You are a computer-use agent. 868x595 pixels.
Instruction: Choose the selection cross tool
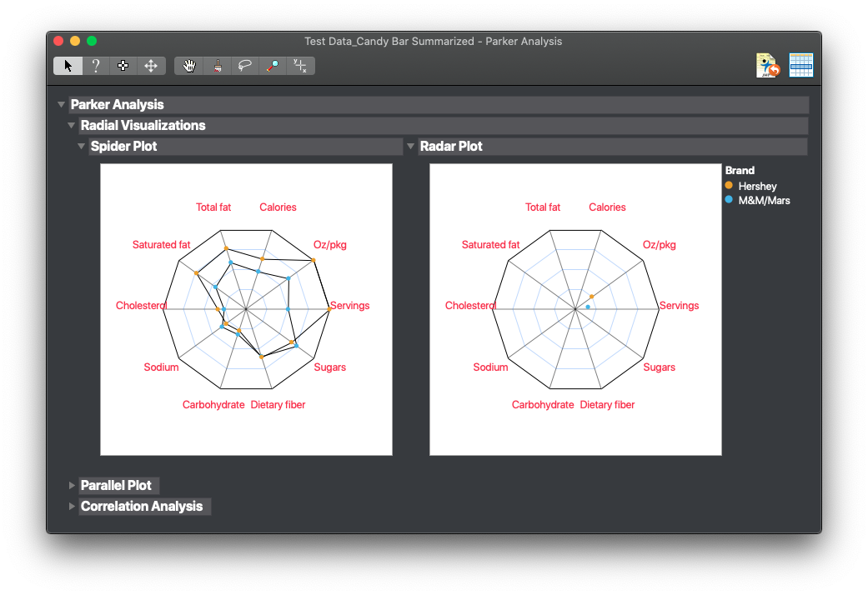pyautogui.click(x=123, y=66)
